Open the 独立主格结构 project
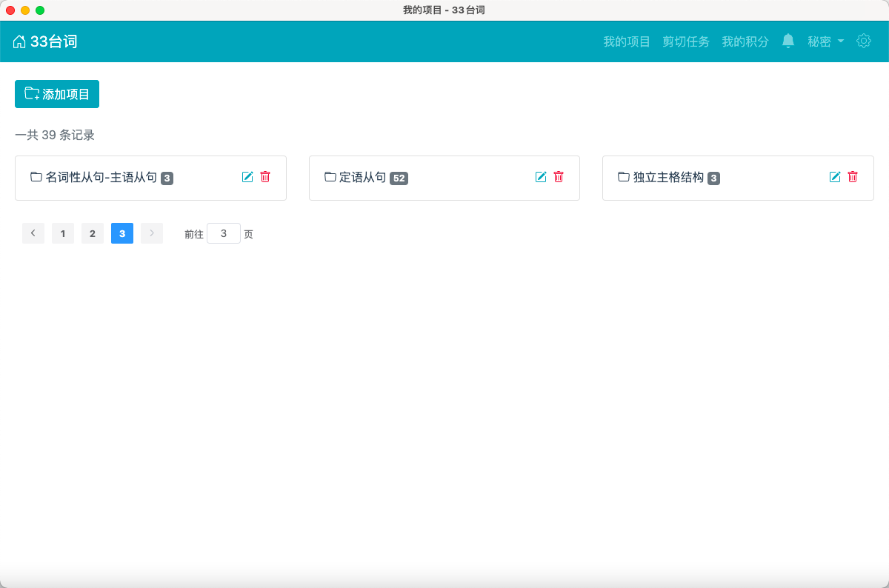Viewport: 889px width, 588px height. tap(668, 177)
